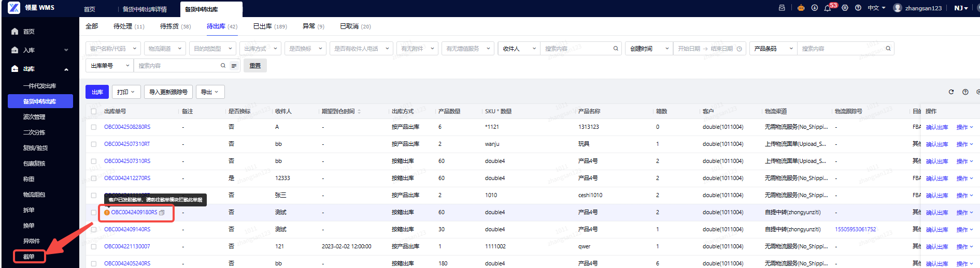
Task: Open the 打印 dropdown button
Action: 126,92
